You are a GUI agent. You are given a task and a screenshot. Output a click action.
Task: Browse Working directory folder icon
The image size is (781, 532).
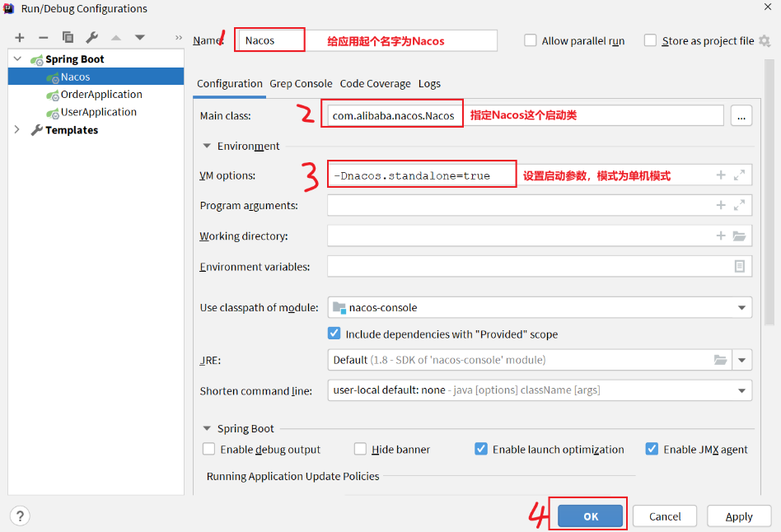click(x=740, y=236)
